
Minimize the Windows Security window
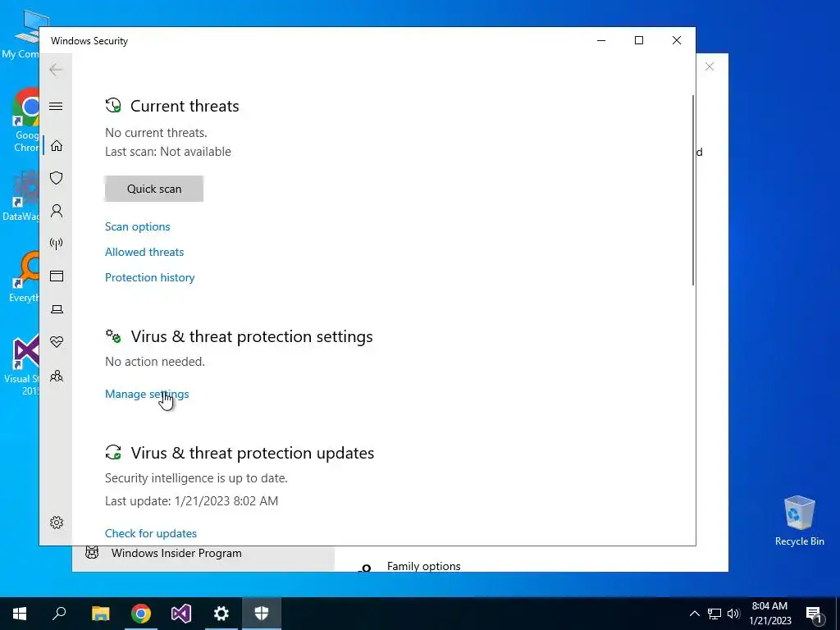click(x=601, y=41)
